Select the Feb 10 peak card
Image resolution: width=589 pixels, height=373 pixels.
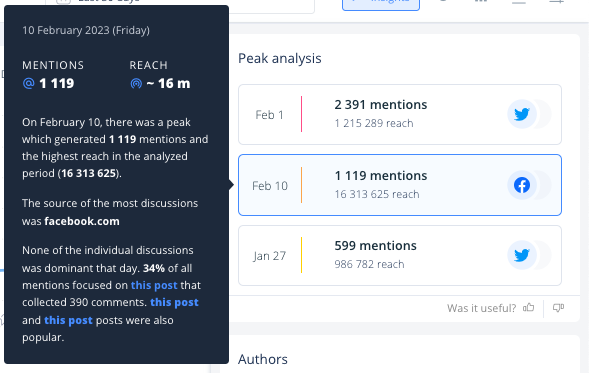pos(400,185)
